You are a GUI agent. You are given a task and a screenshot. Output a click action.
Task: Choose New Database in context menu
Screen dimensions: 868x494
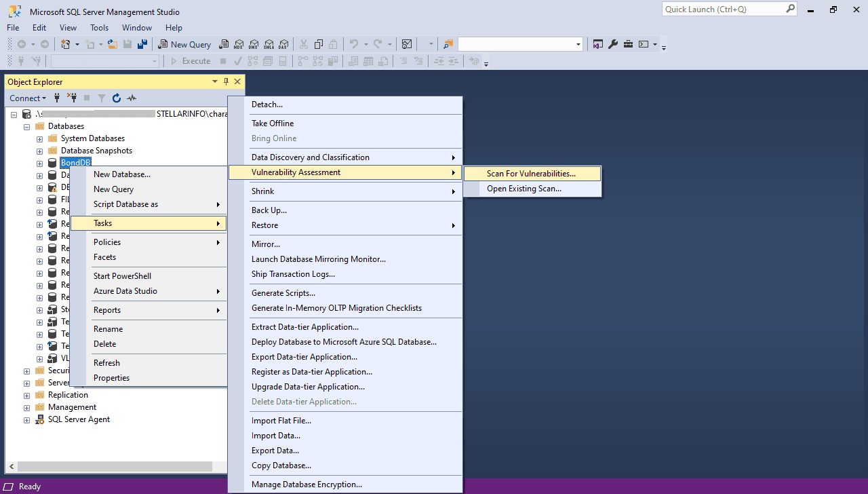(149, 174)
